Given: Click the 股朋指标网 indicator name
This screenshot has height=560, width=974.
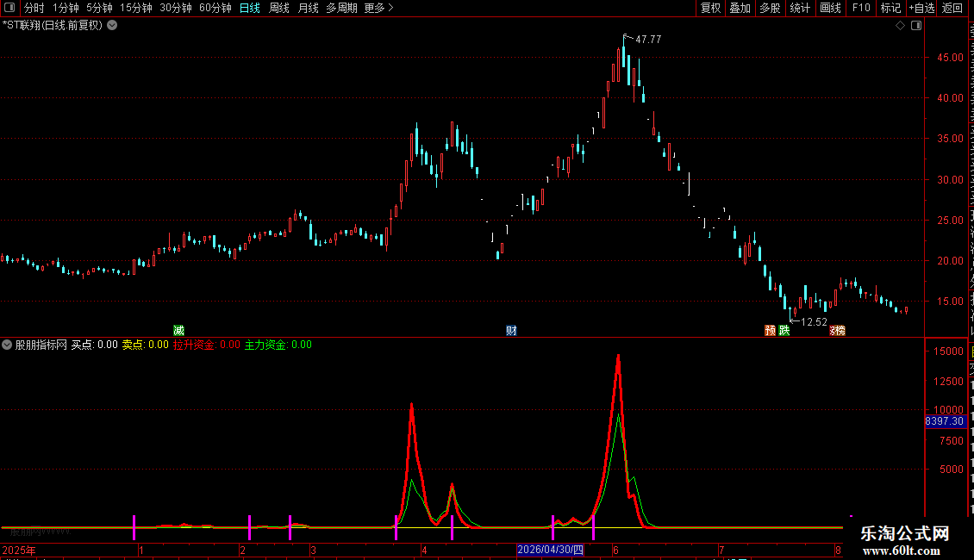Looking at the screenshot, I should tap(41, 345).
